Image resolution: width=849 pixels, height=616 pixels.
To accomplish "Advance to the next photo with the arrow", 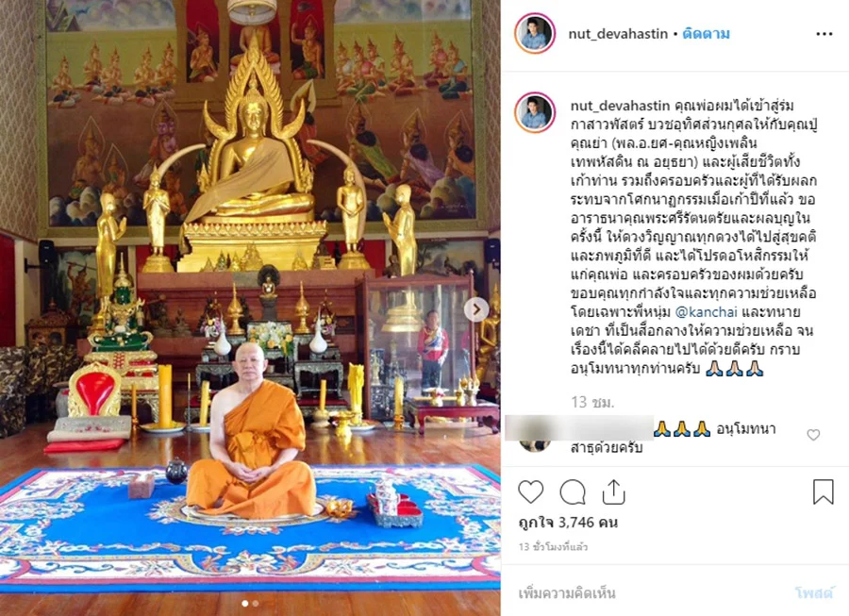I will 476,309.
